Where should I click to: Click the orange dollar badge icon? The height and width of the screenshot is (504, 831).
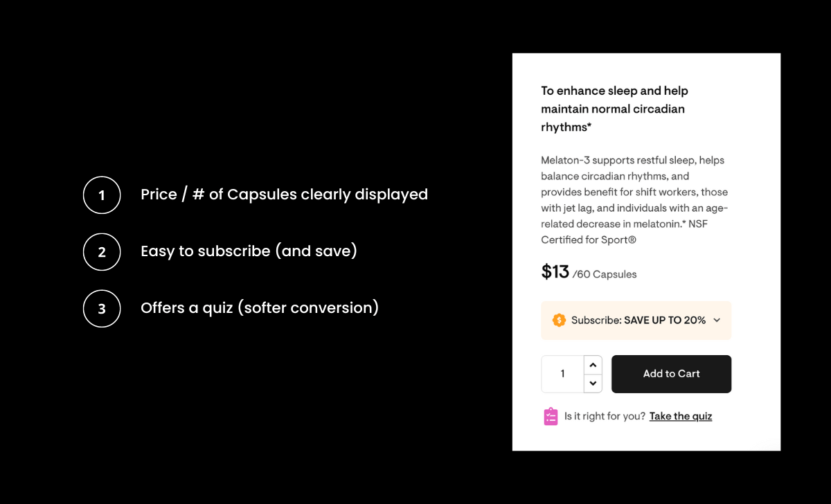tap(559, 320)
